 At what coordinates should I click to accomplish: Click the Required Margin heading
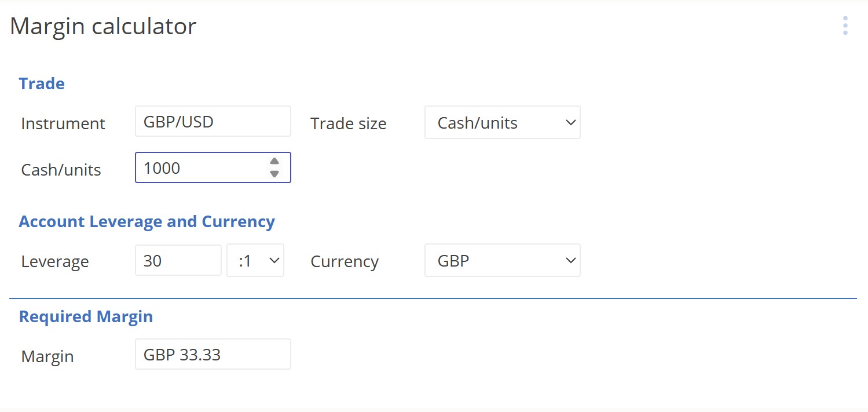86,316
